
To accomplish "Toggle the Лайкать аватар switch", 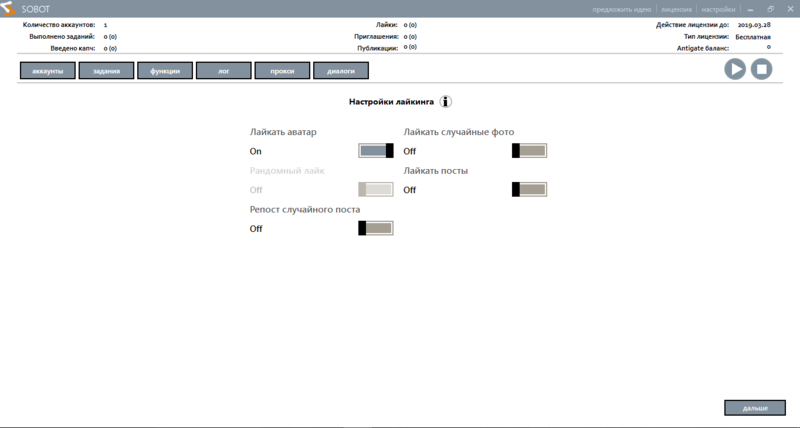I will tap(376, 151).
